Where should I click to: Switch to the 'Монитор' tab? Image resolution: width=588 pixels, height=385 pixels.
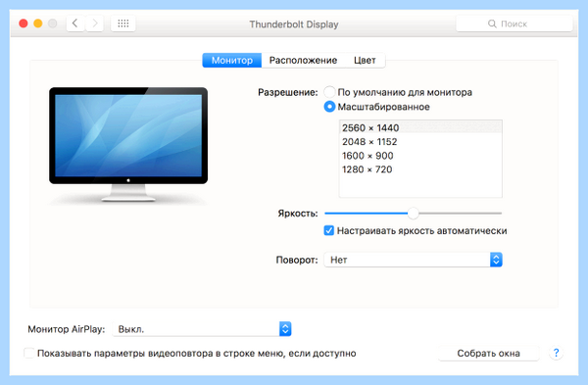231,61
